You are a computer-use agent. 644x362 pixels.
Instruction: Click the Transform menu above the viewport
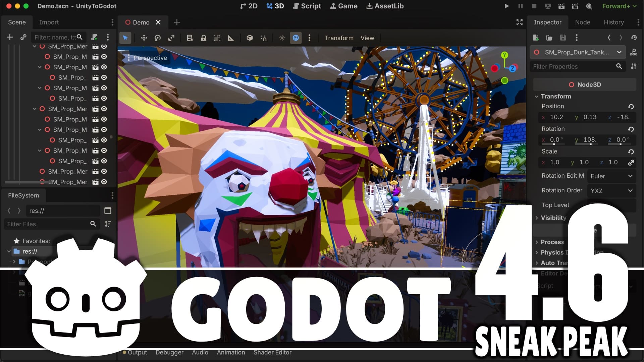(339, 38)
